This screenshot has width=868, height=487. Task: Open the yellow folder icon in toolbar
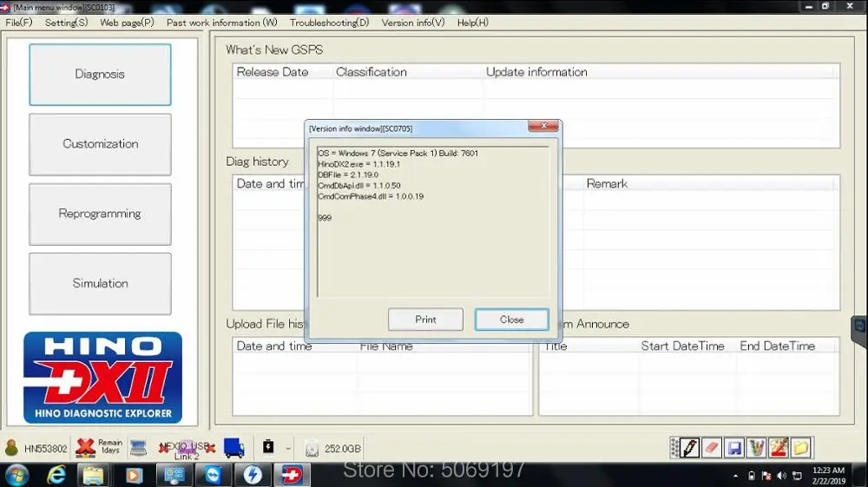pyautogui.click(x=800, y=448)
